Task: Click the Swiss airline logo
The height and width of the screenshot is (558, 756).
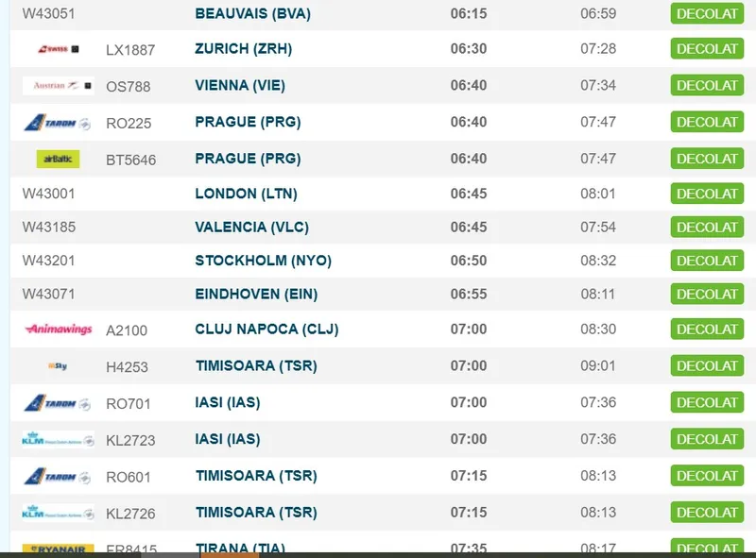Action: (58, 49)
